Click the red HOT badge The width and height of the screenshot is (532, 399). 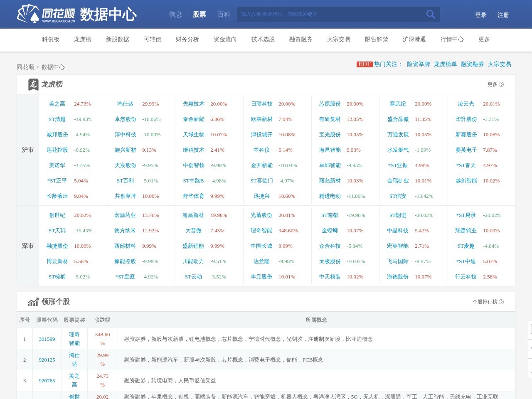365,64
